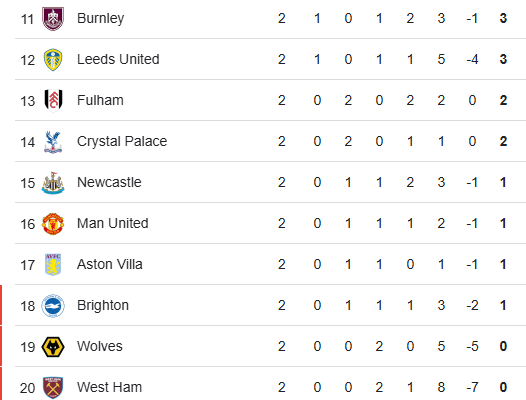Click the Newcastle club crest
Screen dimensions: 526x400
click(53, 183)
